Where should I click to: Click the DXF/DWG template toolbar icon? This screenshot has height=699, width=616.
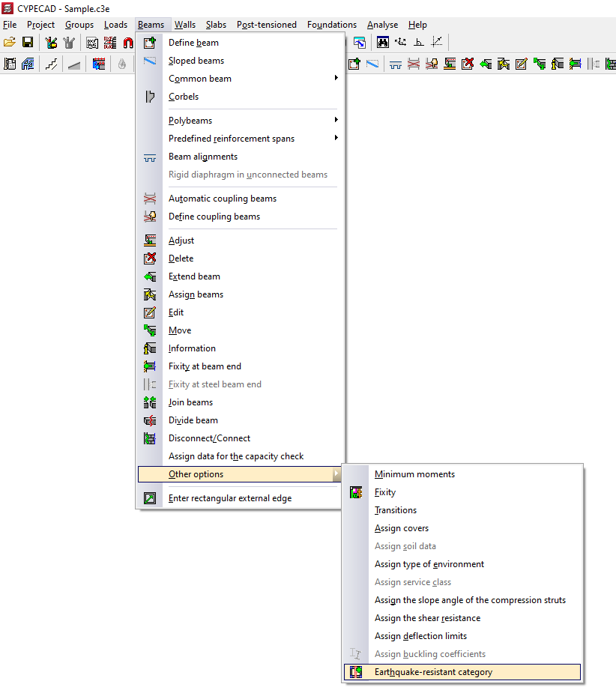(92, 43)
